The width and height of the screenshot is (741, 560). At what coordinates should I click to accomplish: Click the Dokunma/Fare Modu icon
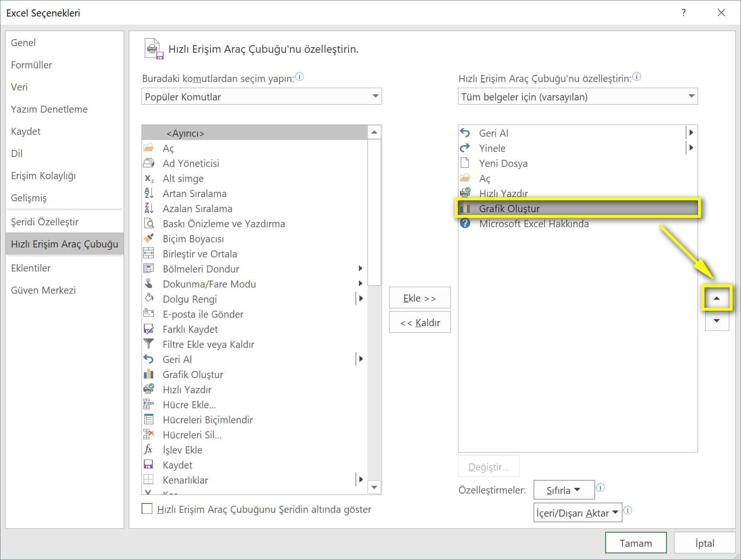click(149, 284)
